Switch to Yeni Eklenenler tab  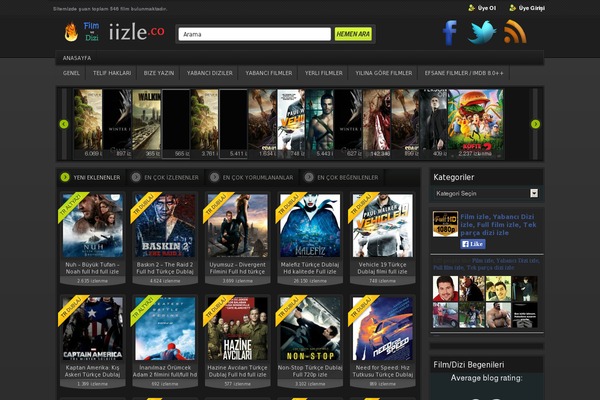click(91, 177)
